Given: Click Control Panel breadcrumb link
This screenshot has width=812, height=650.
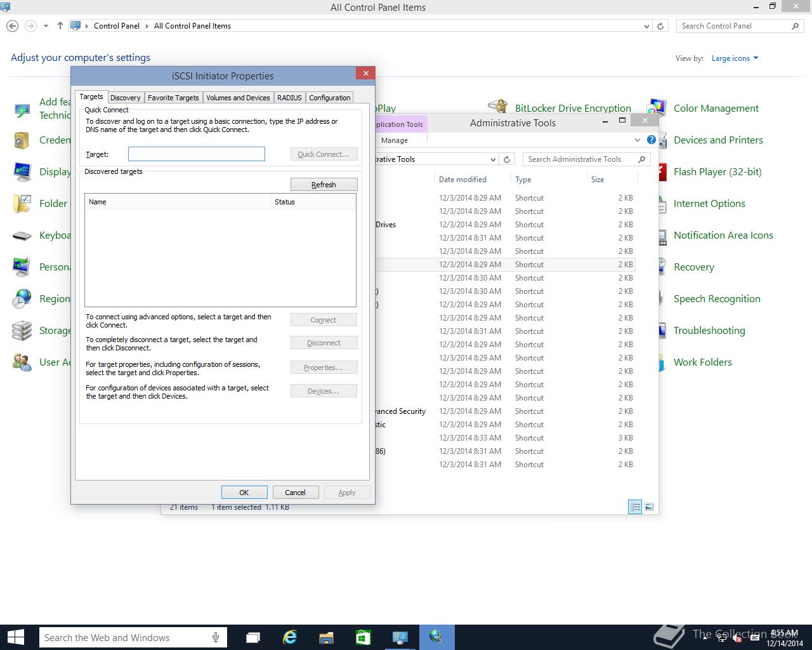Looking at the screenshot, I should (117, 26).
